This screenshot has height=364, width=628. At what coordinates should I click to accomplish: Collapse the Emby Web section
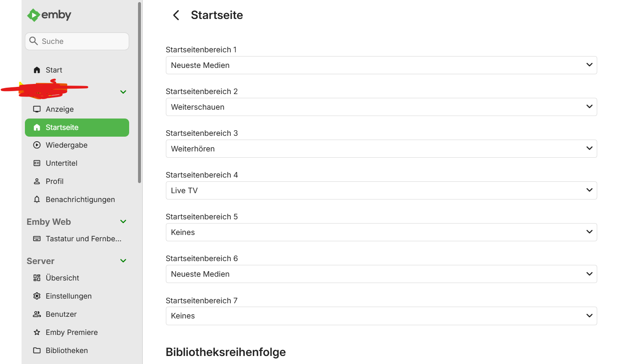(123, 221)
